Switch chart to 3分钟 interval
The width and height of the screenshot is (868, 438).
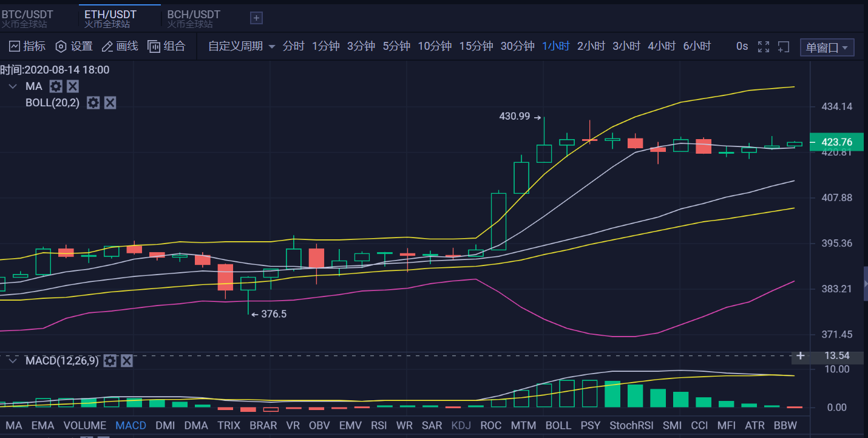[361, 46]
